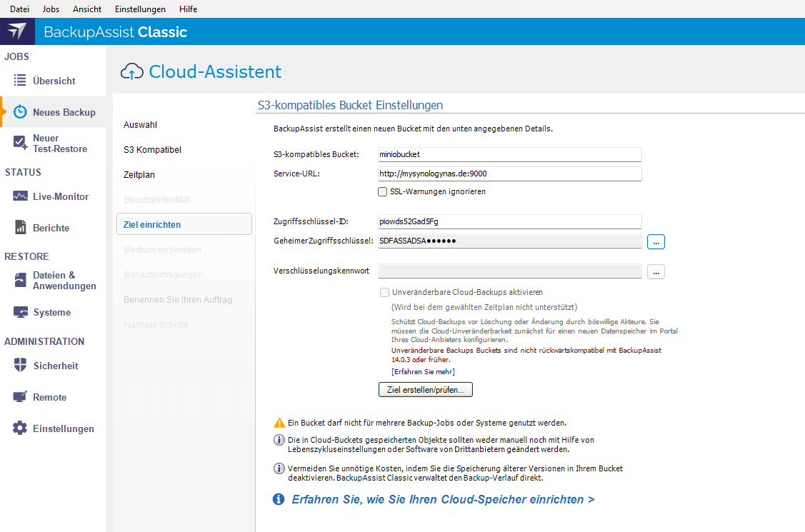
Task: Click into the Service-URL field
Action: point(509,174)
